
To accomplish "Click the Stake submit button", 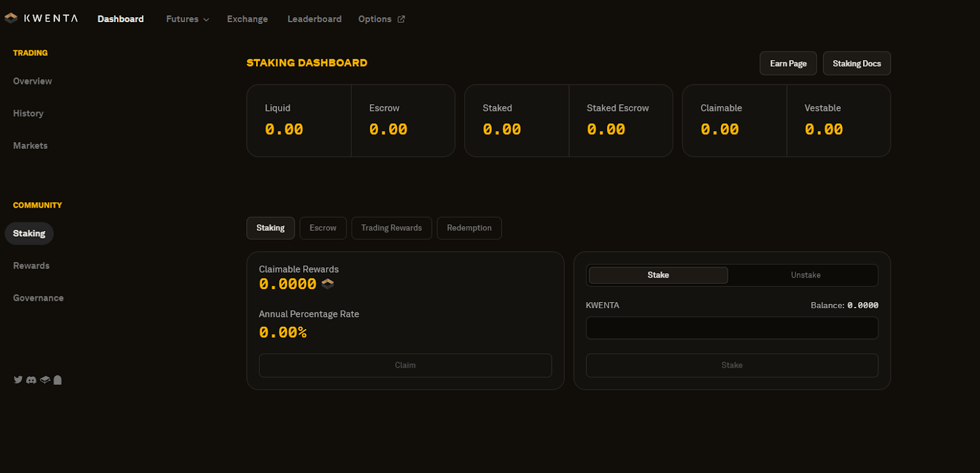I will point(732,365).
